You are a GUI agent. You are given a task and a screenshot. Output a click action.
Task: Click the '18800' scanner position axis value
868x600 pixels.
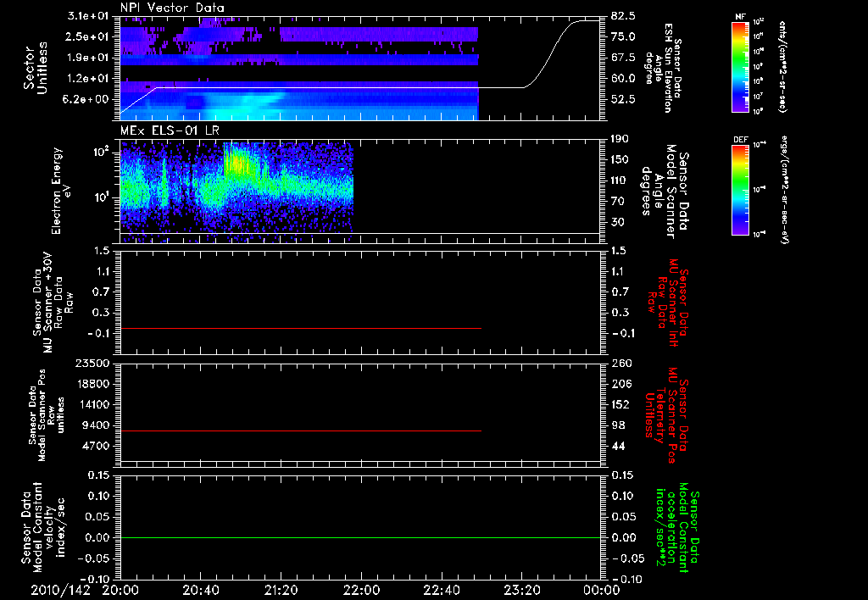pos(93,384)
